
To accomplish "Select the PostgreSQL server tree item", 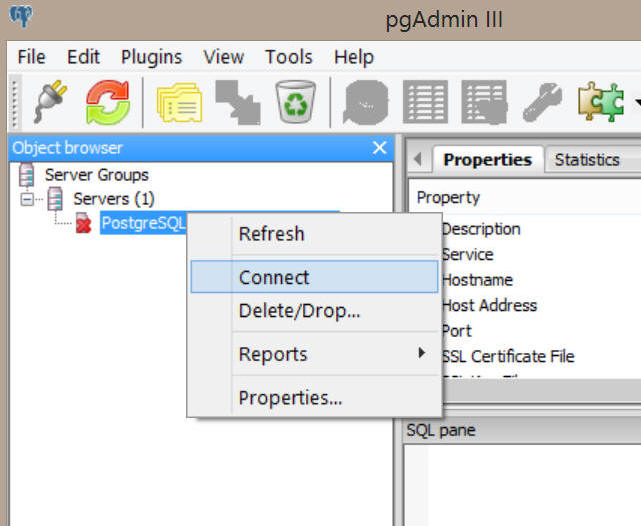I will [143, 223].
